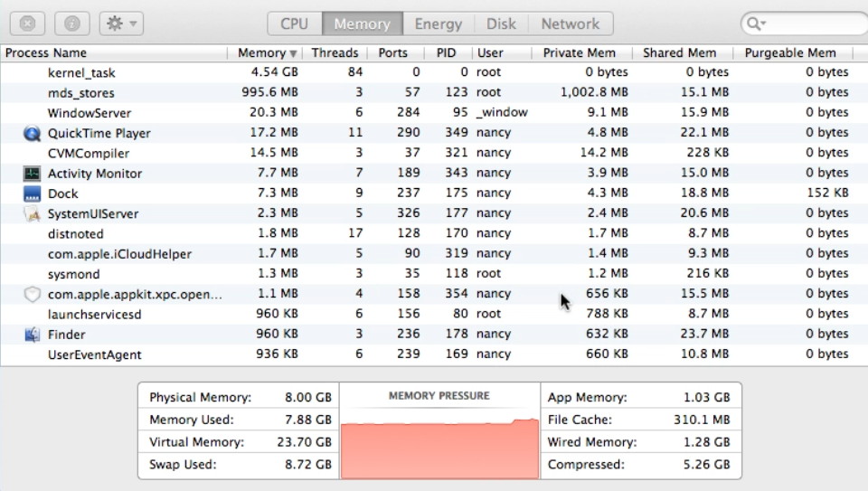
Task: Select the com.apple.appkit.xpc.open… process name
Action: click(135, 294)
